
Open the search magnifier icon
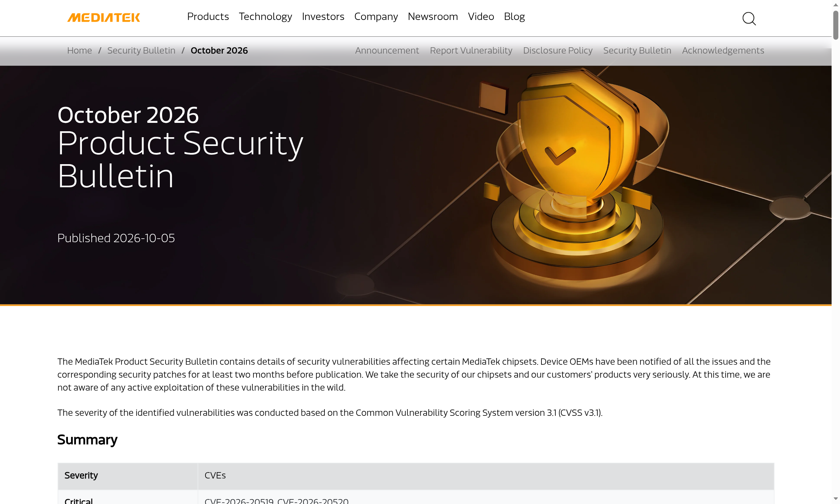click(x=749, y=19)
